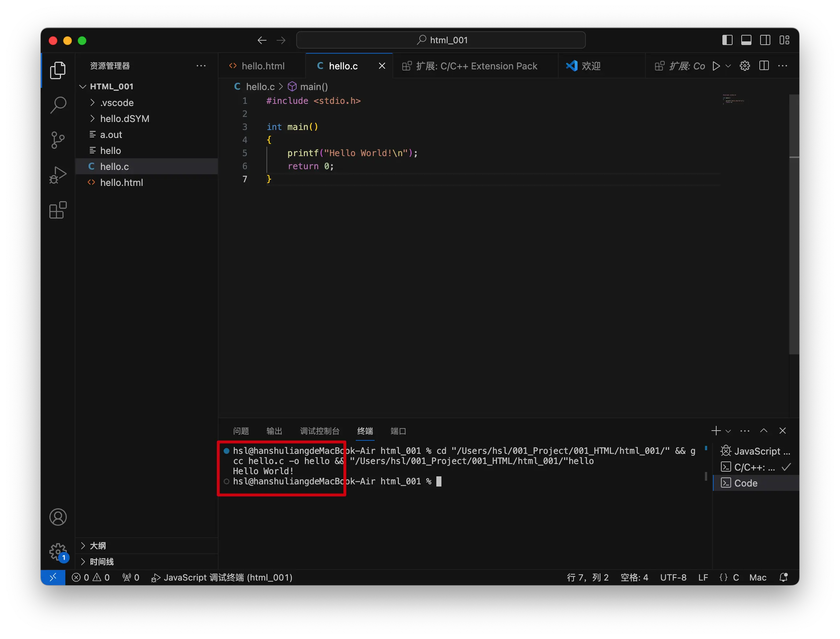Click hello.c in the breadcrumb
This screenshot has width=840, height=639.
pos(260,87)
